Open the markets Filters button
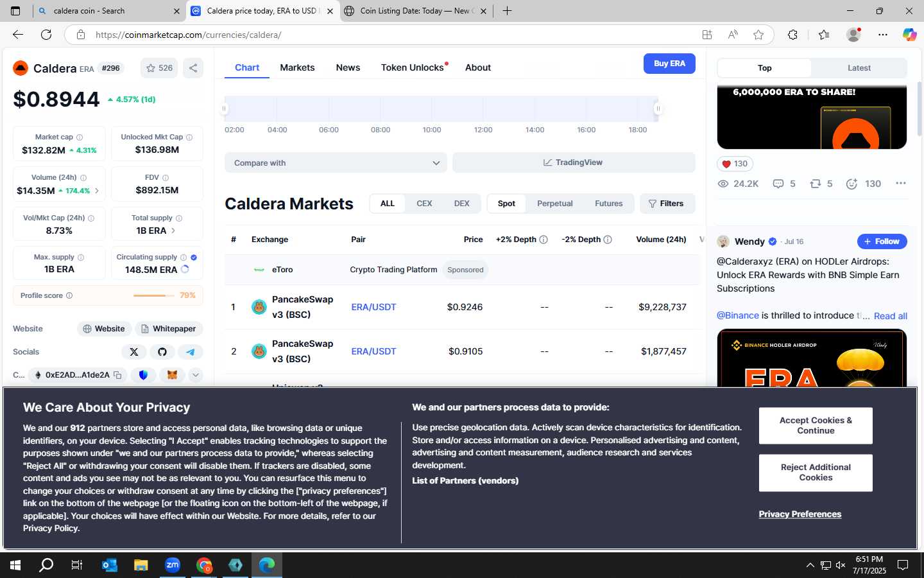The height and width of the screenshot is (578, 924). click(x=667, y=204)
